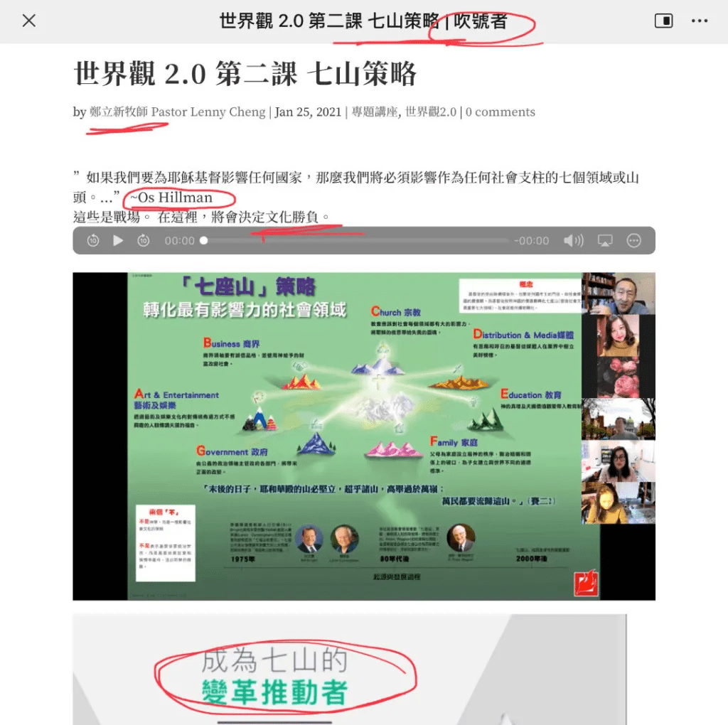Open author link Pastor Lenny Cheng

click(177, 112)
